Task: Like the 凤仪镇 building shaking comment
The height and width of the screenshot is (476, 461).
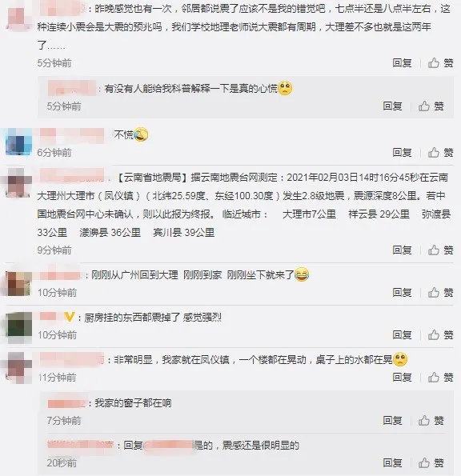Action: pyautogui.click(x=441, y=377)
